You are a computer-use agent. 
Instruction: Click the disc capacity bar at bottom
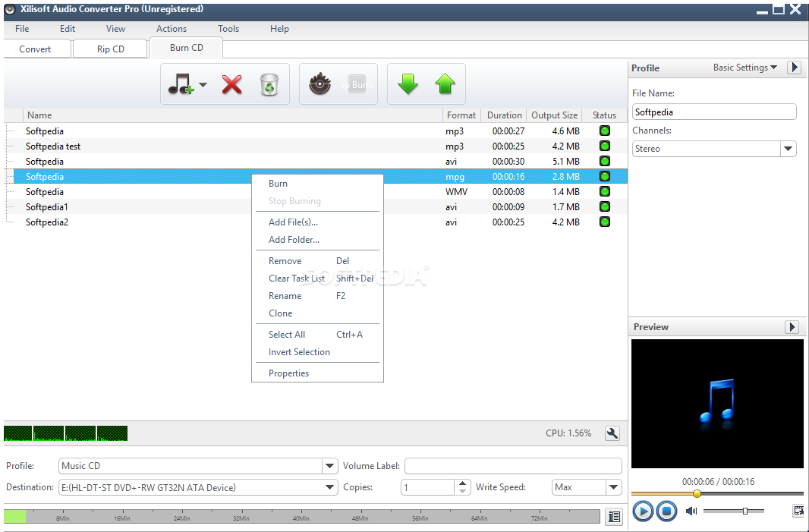[302, 517]
